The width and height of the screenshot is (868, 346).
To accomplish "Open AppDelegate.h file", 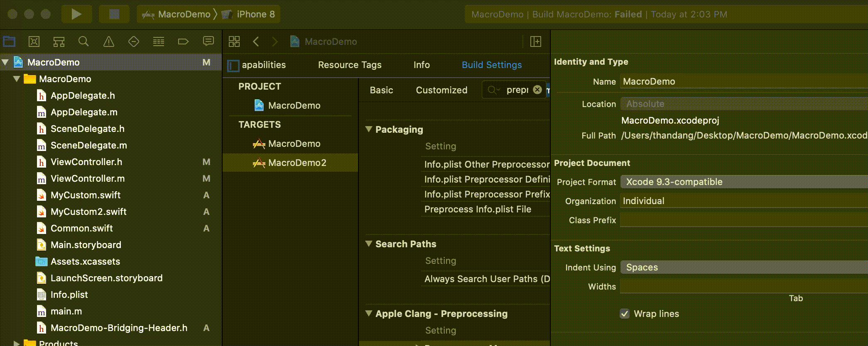I will coord(83,95).
